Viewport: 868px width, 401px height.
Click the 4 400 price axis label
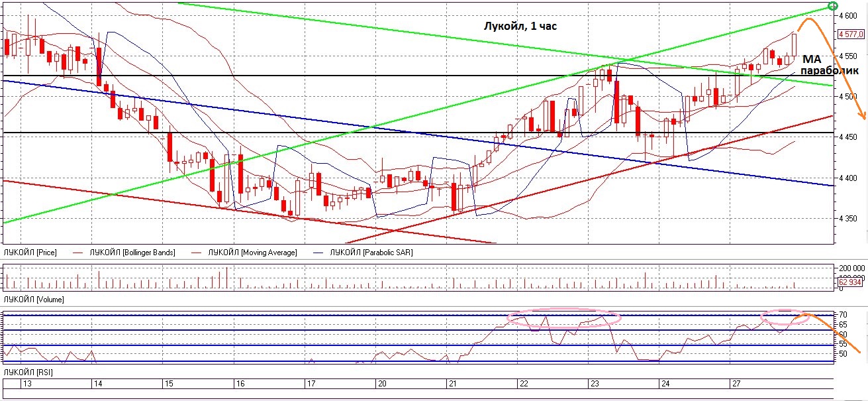pos(849,178)
